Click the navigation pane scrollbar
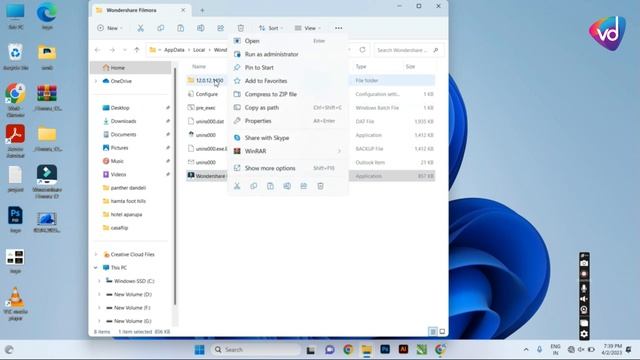Viewport: 640px width, 360px height. (x=175, y=186)
